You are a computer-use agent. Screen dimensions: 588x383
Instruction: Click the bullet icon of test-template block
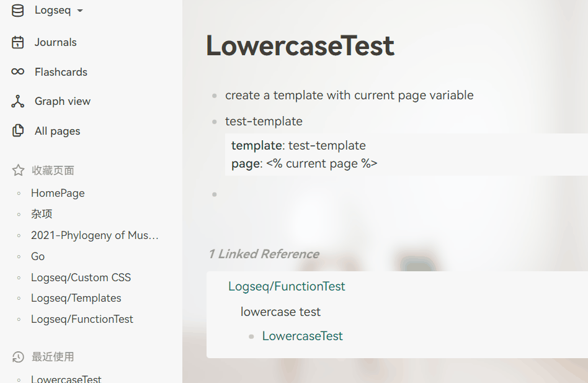(213, 122)
